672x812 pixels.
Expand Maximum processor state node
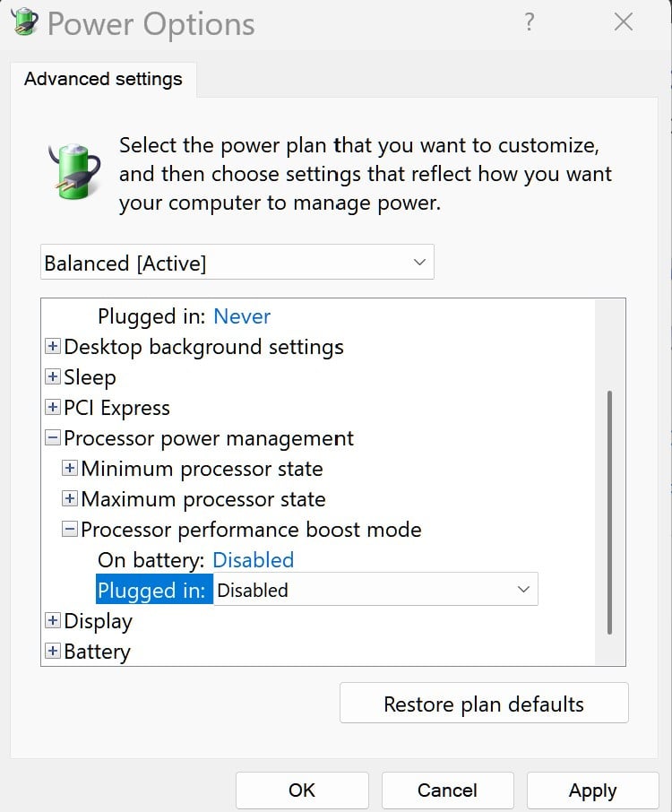(69, 498)
